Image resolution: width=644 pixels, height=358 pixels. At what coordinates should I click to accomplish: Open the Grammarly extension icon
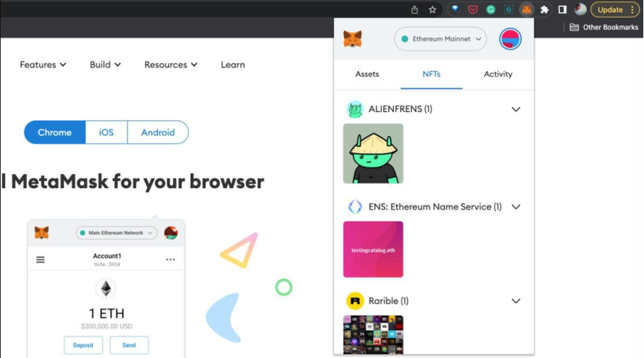[x=491, y=9]
